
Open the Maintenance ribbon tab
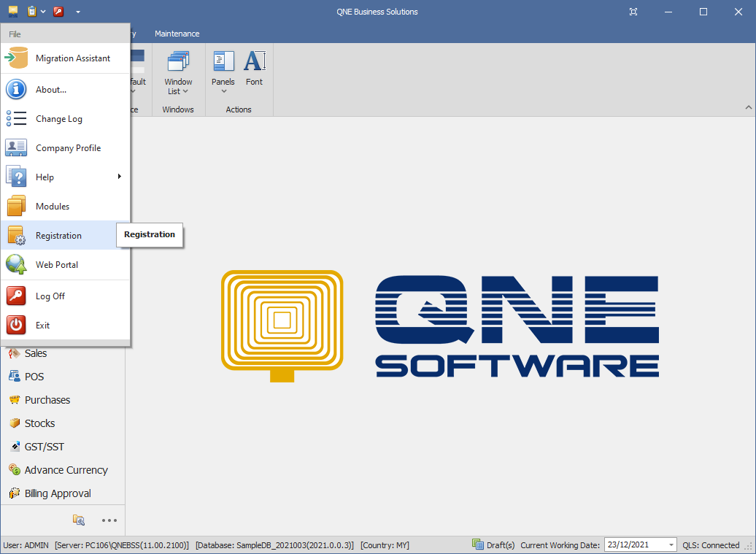(177, 34)
